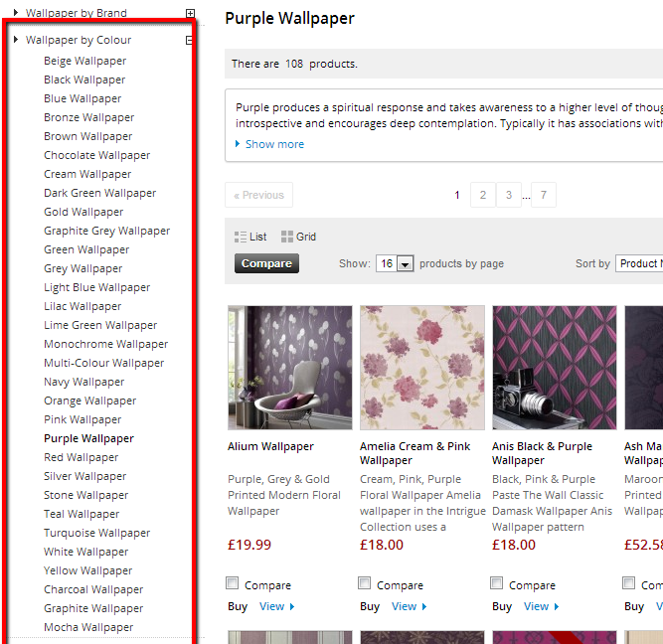Screen dimensions: 663x644
Task: Select Graphite Grey Wallpaper
Action: [106, 231]
